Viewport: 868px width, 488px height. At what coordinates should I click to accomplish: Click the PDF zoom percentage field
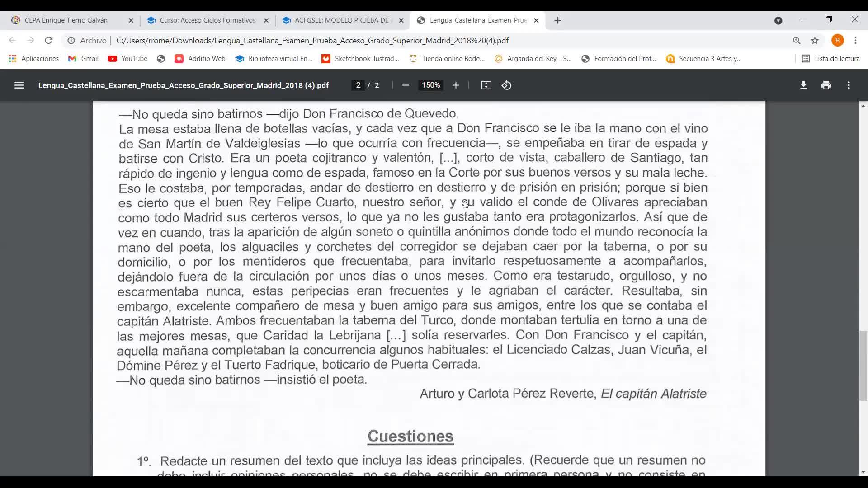pos(430,85)
